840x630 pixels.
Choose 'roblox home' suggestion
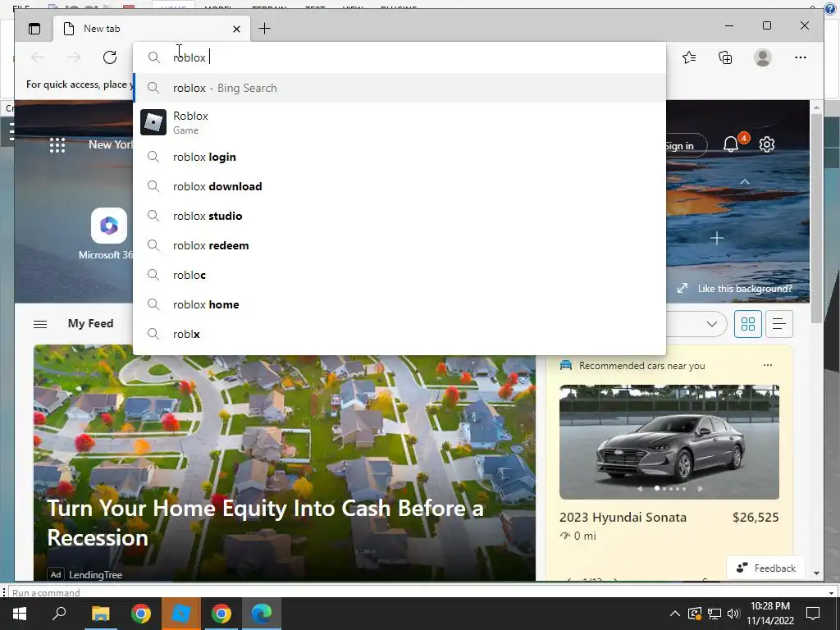[399, 304]
